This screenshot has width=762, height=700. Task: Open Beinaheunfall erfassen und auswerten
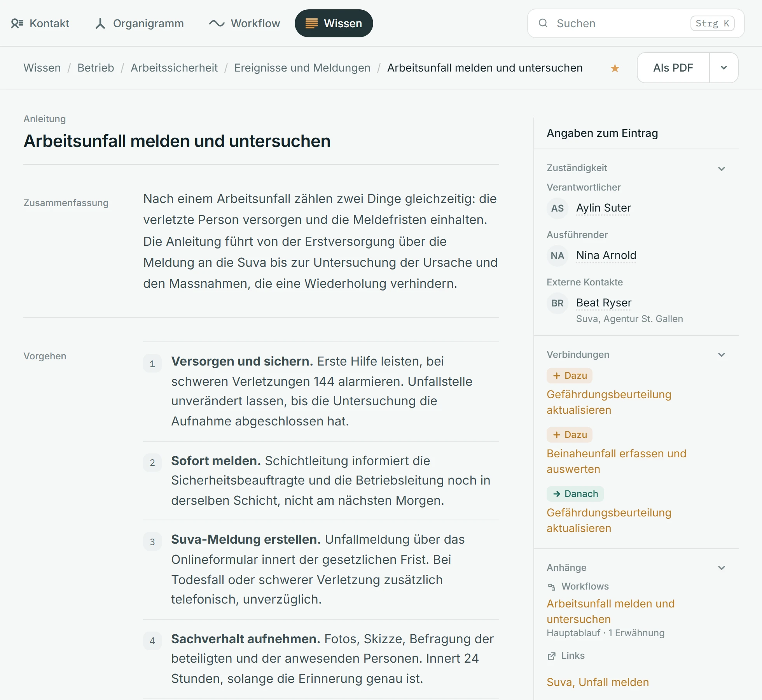(616, 461)
